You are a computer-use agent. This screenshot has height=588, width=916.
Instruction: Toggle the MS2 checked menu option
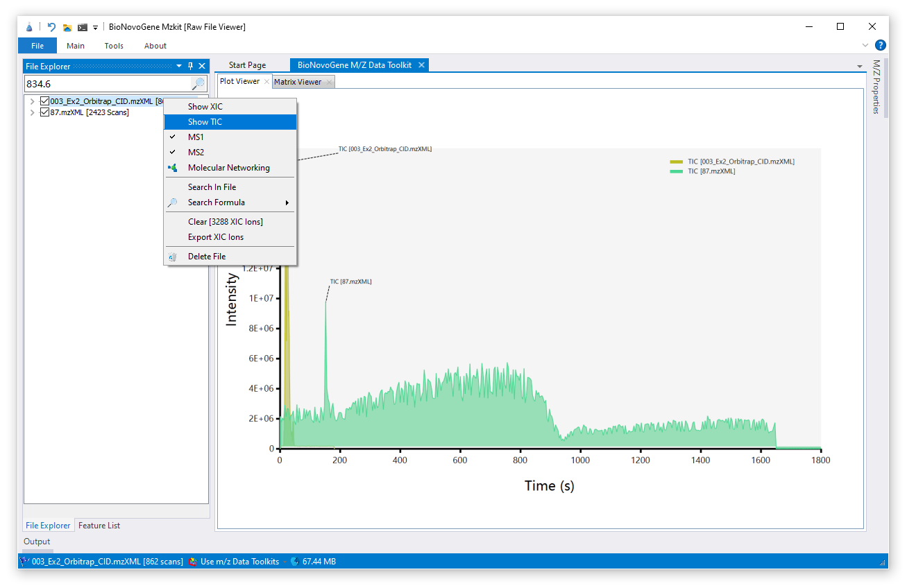click(x=230, y=153)
